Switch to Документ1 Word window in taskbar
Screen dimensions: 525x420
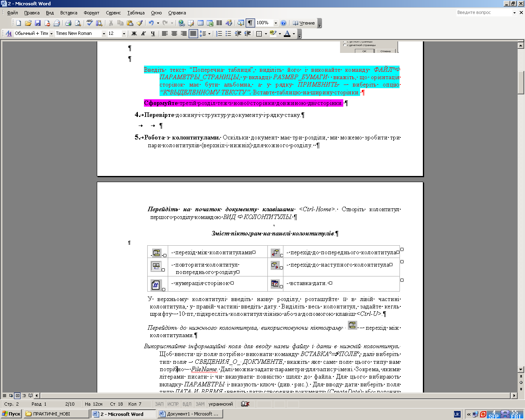(x=190, y=414)
